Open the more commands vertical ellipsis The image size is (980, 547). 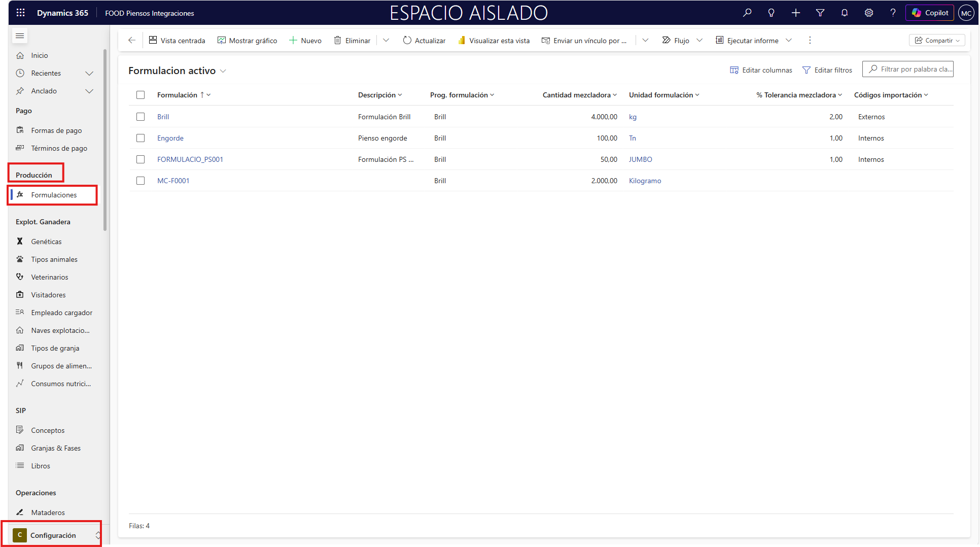[x=810, y=41]
